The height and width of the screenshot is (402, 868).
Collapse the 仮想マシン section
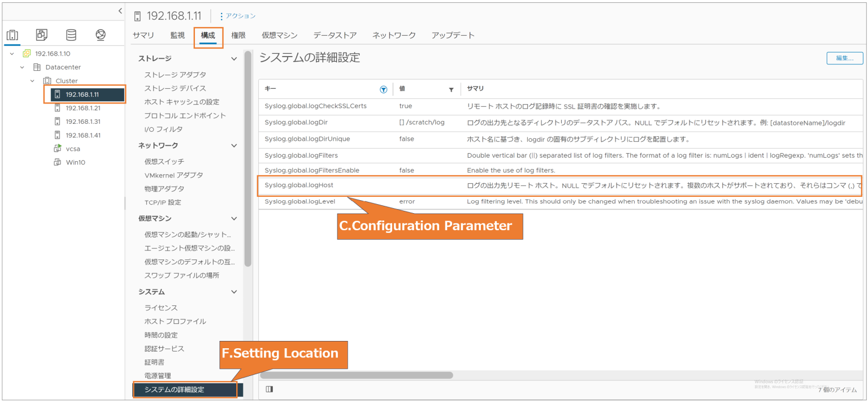point(234,219)
